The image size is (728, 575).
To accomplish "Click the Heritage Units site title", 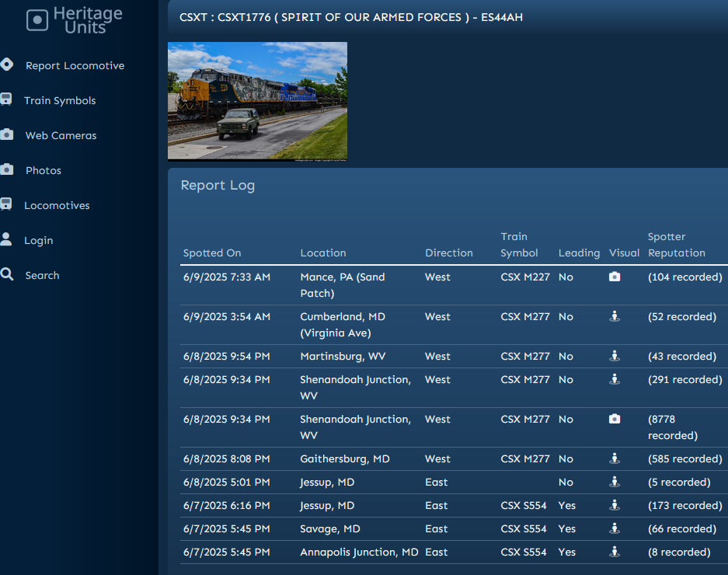I will [x=87, y=20].
